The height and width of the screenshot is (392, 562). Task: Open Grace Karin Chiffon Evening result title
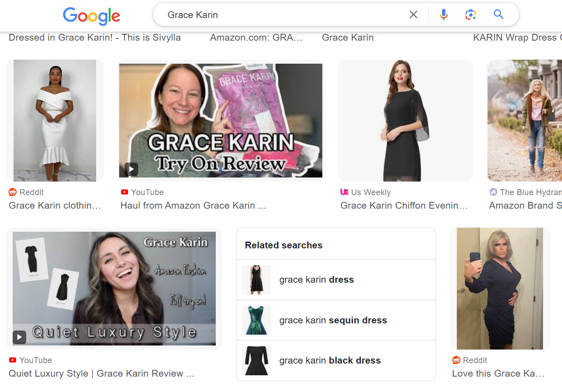point(404,205)
